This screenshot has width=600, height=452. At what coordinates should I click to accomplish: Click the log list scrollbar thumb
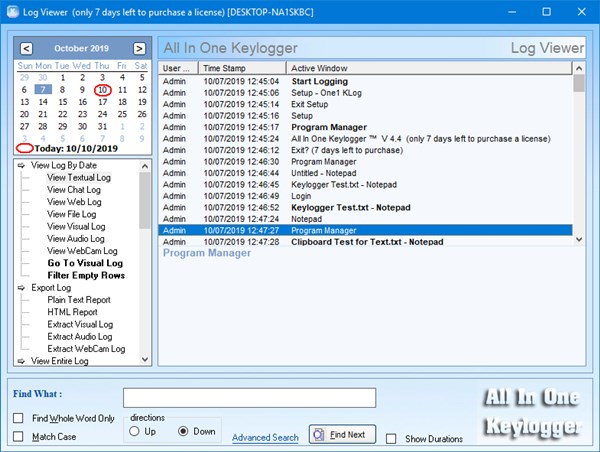tap(579, 83)
